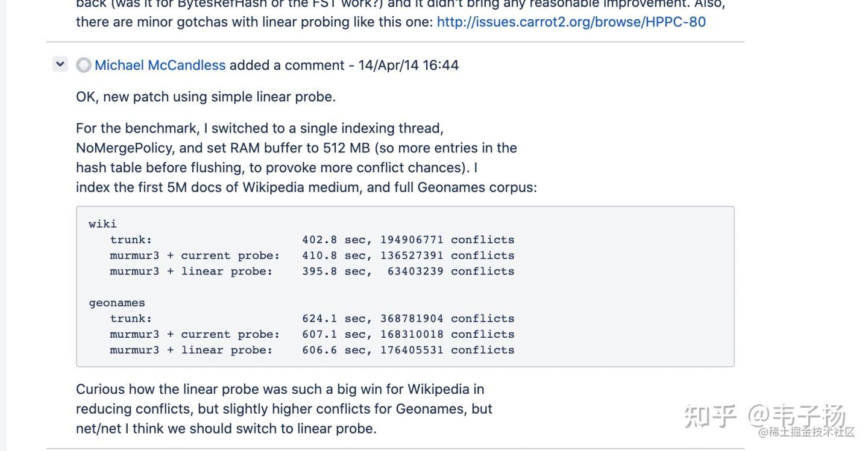Open Michael McCandless's author profile link

tap(160, 65)
